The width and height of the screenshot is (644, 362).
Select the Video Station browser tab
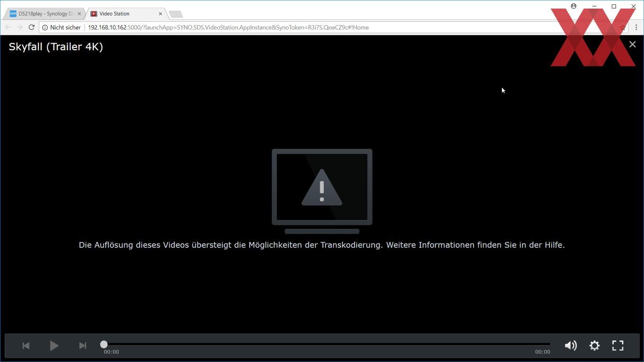tap(125, 14)
